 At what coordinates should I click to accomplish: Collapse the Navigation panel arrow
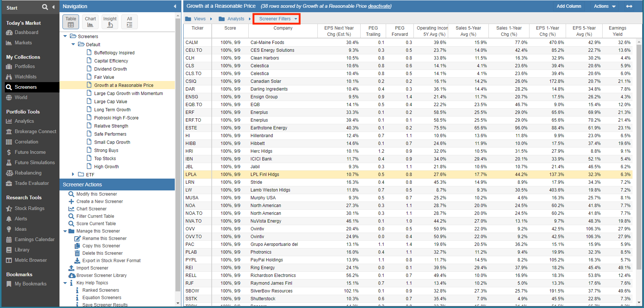[175, 6]
